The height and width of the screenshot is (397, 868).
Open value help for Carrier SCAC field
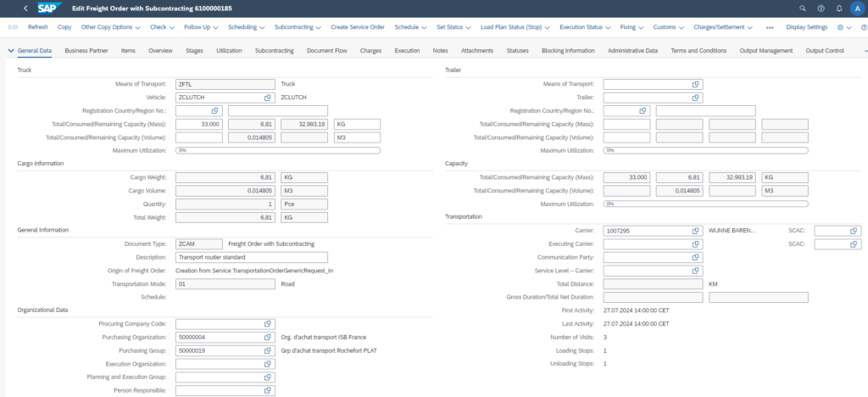tap(854, 231)
